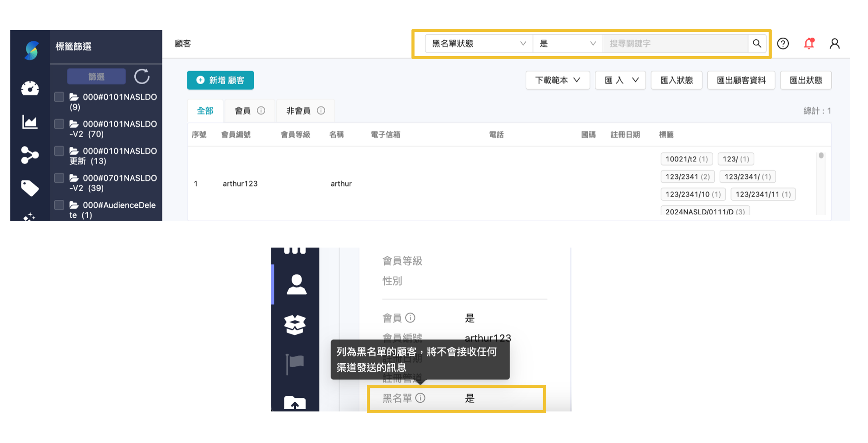Click the search magnifier icon
868x443 pixels.
click(x=757, y=43)
